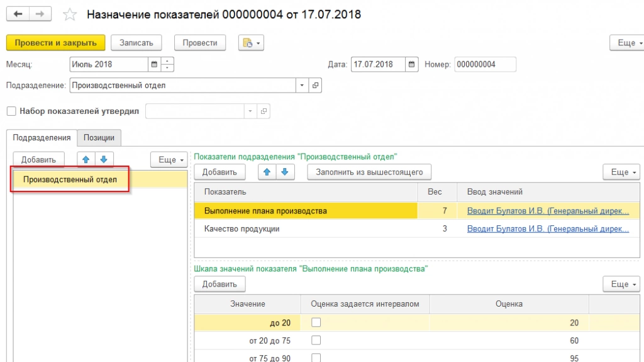Select the 'от 20 до 75' value cell
This screenshot has height=362, width=644.
(x=247, y=340)
